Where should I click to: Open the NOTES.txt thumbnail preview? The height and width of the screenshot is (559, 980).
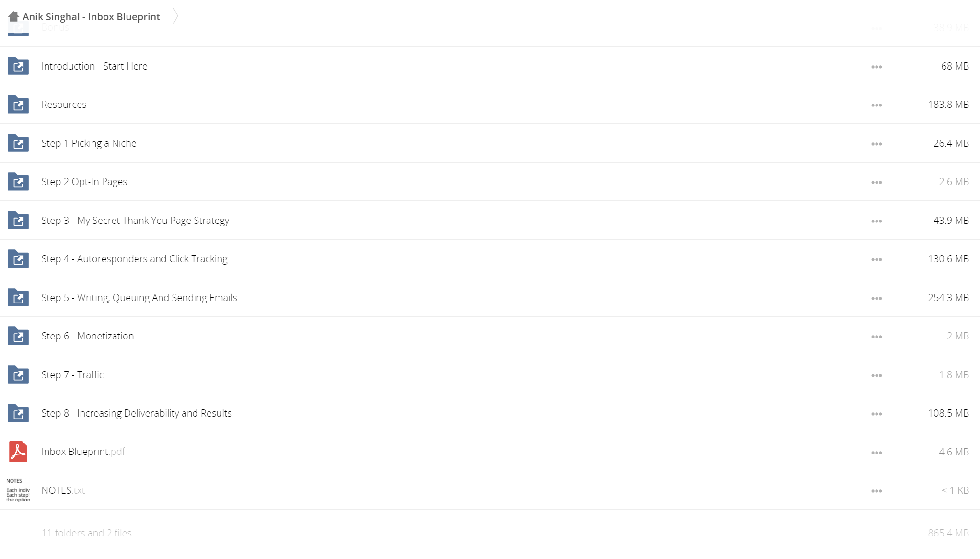pos(18,490)
